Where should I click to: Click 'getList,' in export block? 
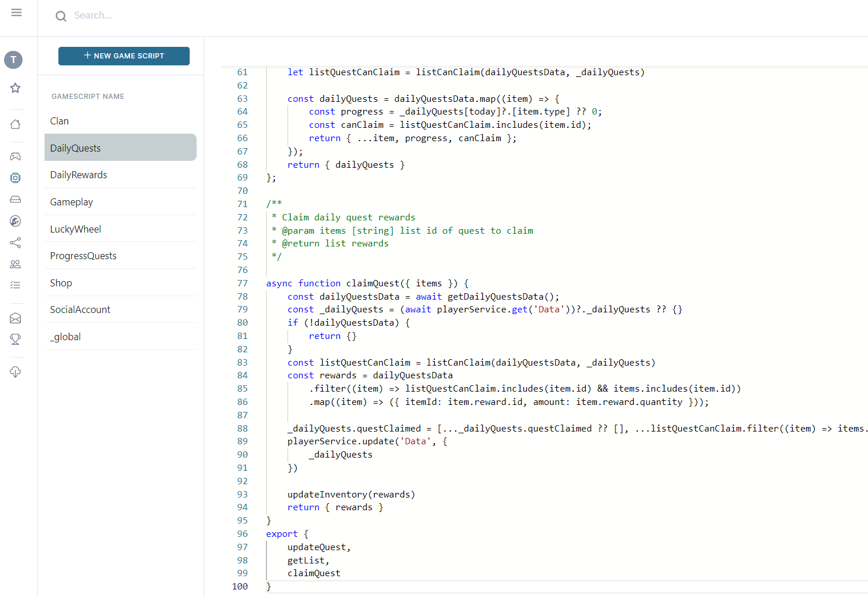pyautogui.click(x=308, y=561)
